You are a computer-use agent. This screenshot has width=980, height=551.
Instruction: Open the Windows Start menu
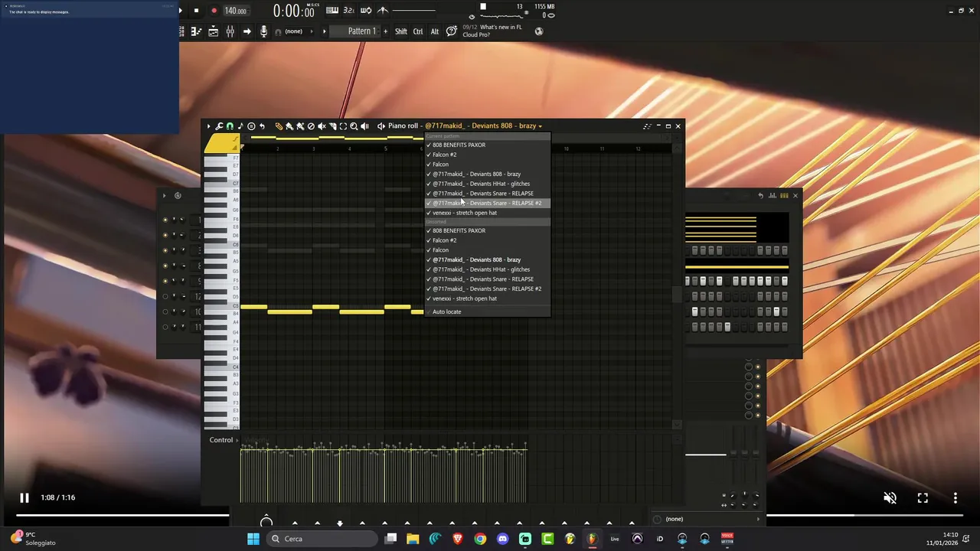point(253,539)
